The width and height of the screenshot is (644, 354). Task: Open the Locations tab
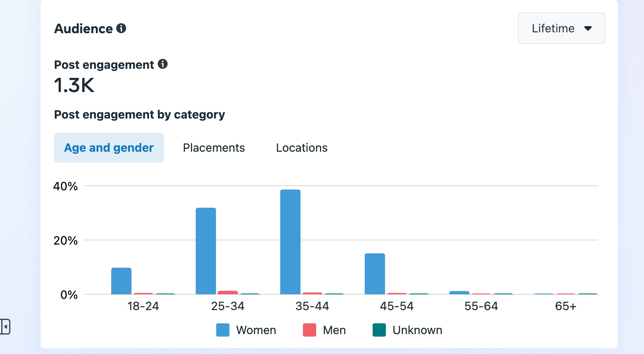(x=302, y=148)
